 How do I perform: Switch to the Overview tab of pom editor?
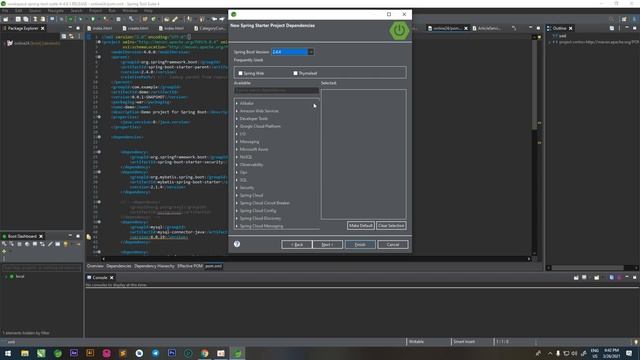point(95,266)
